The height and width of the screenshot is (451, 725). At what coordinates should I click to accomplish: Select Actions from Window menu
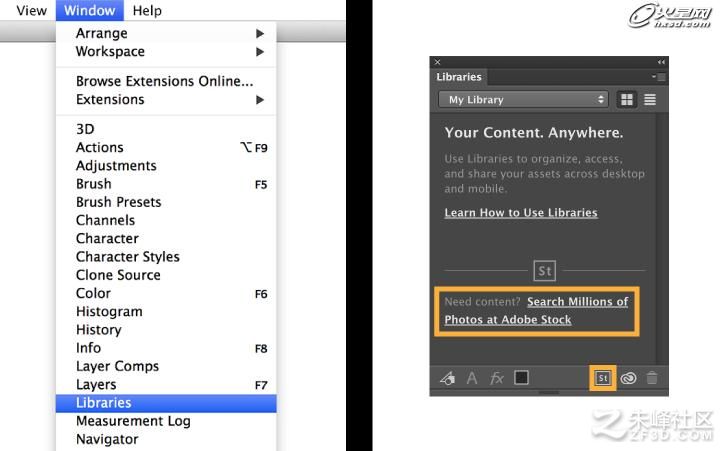(x=166, y=148)
